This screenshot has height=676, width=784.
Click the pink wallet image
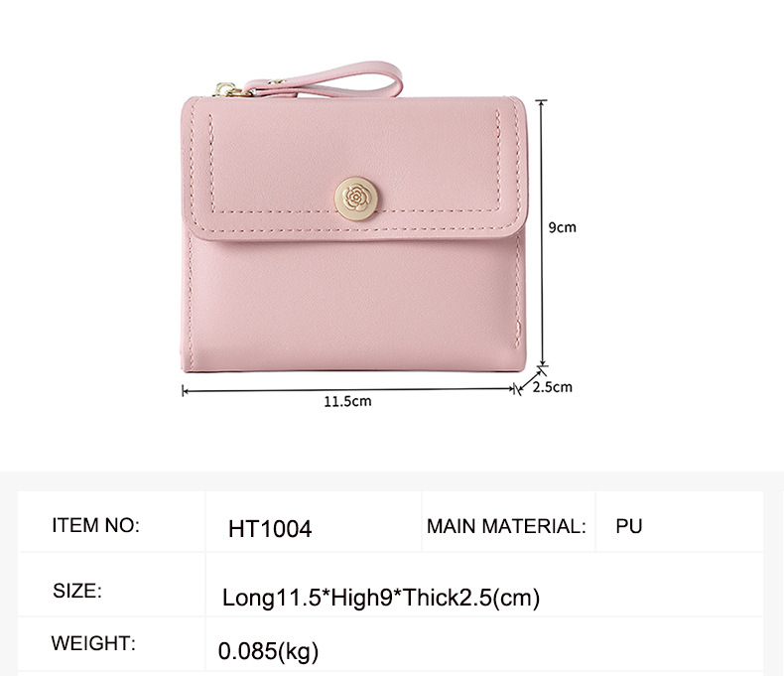click(x=354, y=217)
